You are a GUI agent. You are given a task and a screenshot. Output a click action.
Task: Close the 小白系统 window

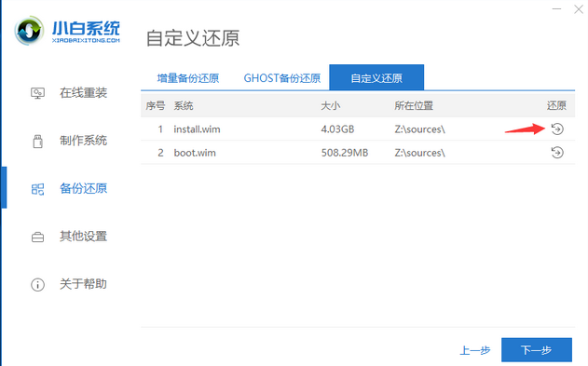(x=579, y=9)
